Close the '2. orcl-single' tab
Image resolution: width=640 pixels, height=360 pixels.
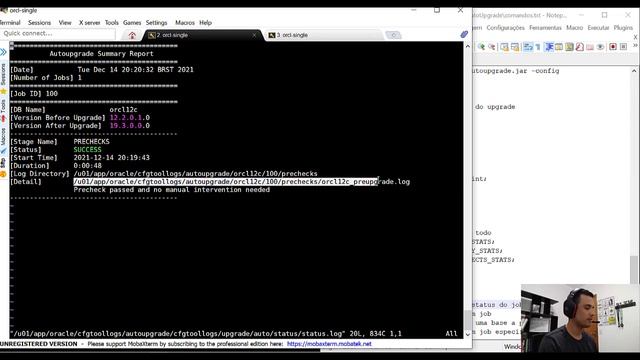pos(254,36)
